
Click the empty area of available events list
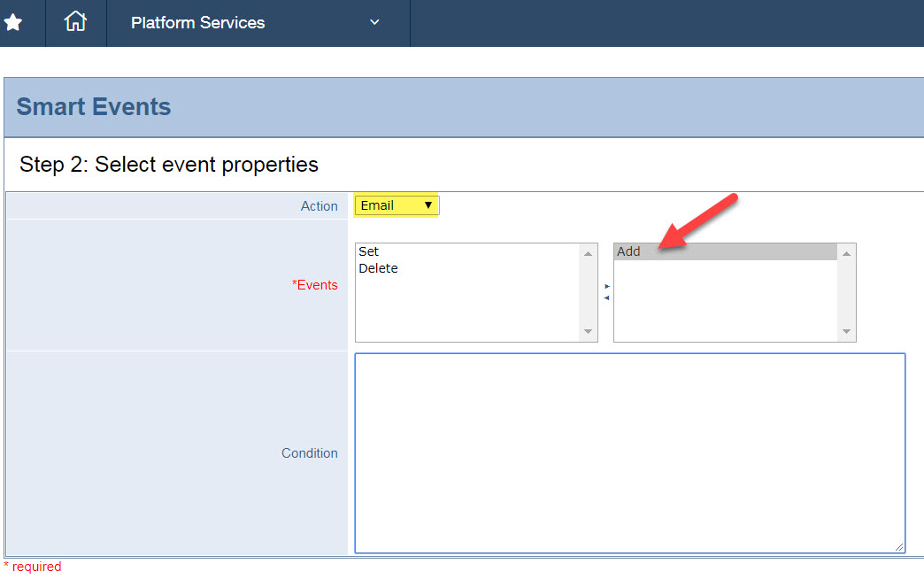pyautogui.click(x=466, y=310)
